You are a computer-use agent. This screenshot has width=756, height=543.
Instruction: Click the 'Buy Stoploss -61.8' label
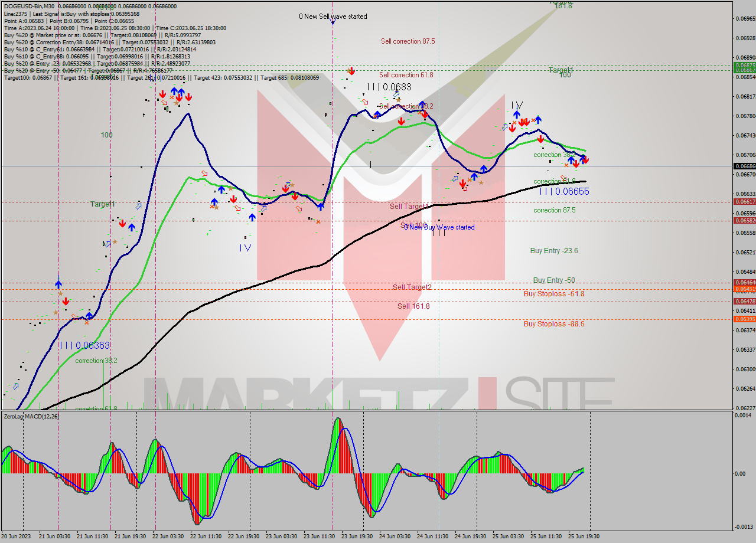click(x=554, y=293)
